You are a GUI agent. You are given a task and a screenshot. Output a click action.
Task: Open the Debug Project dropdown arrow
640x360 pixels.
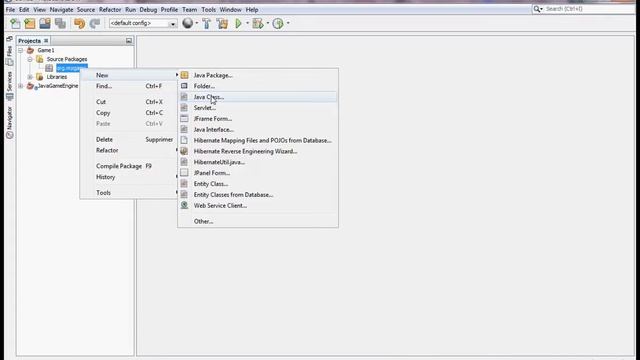pyautogui.click(x=268, y=23)
